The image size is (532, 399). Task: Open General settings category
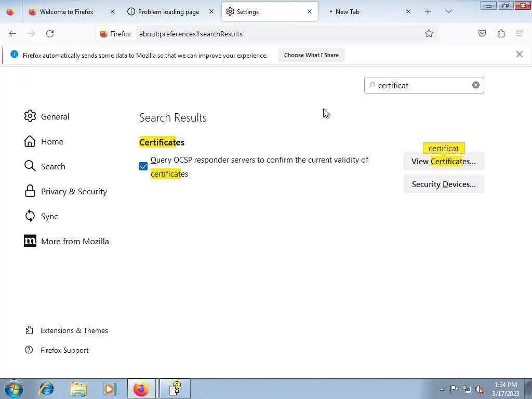click(x=47, y=116)
